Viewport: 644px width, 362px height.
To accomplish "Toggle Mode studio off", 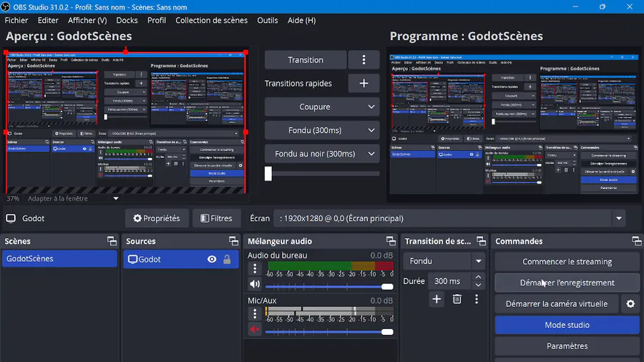I will tap(567, 325).
